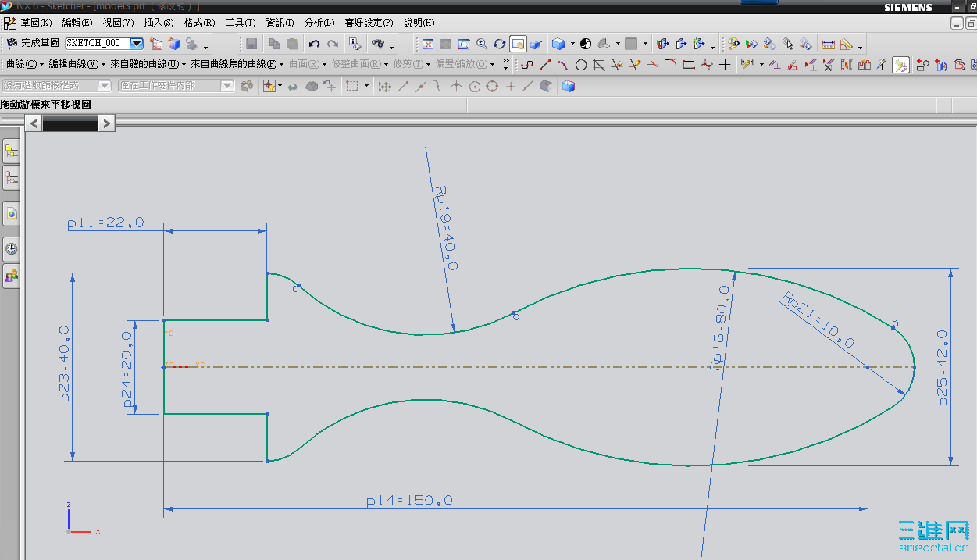
Task: Toggle the highlighted constraint display button
Action: 901,65
